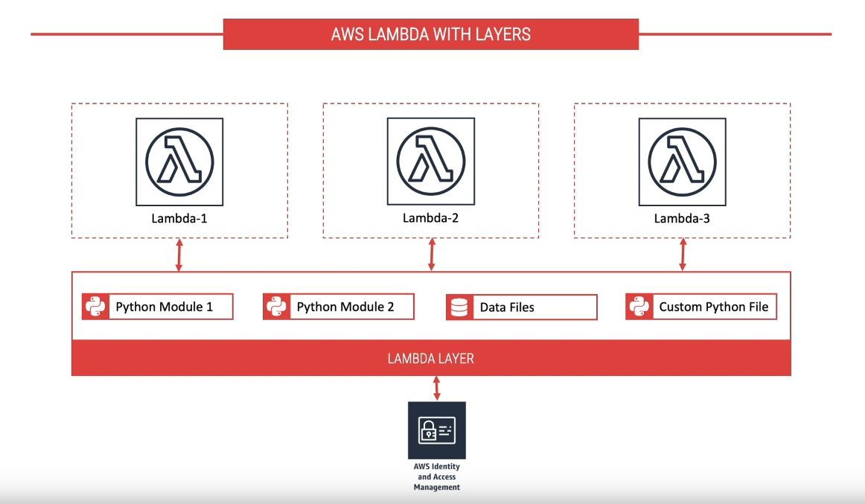Click the Custom Python File label box
Screen dimensions: 865x504
click(715, 307)
